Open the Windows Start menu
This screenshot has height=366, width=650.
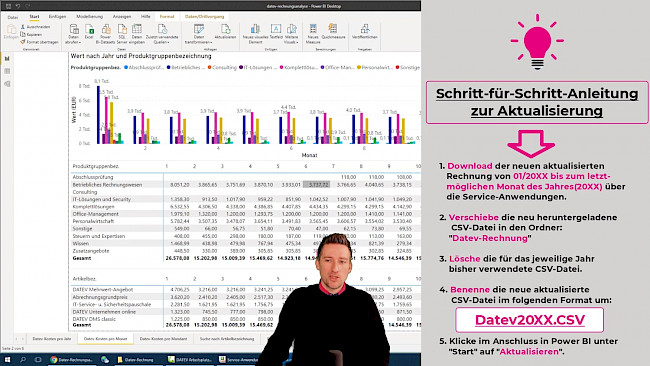7,360
